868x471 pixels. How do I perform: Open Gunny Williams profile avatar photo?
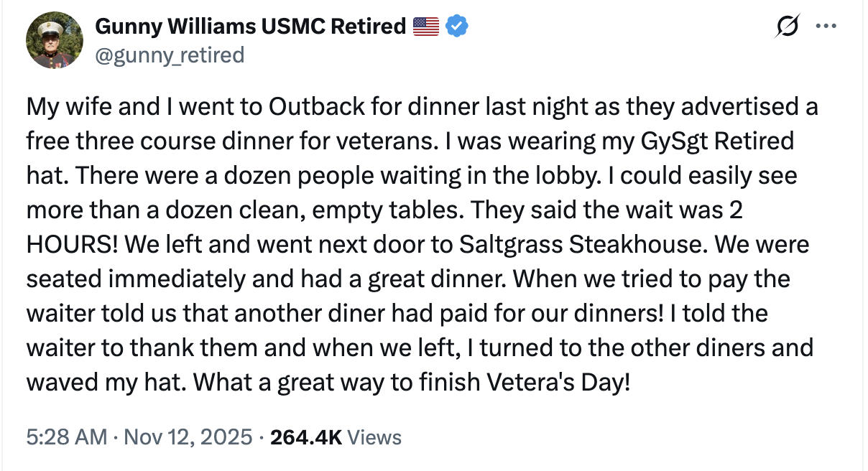pyautogui.click(x=53, y=40)
